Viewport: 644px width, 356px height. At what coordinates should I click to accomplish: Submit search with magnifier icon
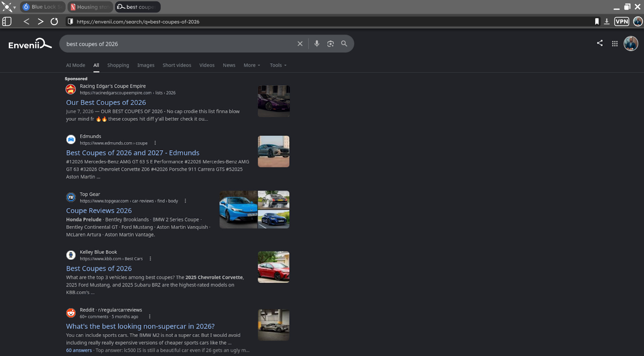coord(344,44)
